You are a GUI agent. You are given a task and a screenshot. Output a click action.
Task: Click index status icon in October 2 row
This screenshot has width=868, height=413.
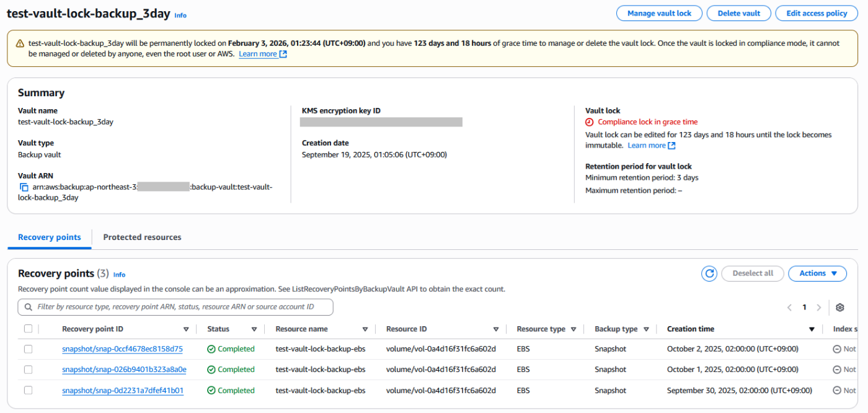point(837,349)
